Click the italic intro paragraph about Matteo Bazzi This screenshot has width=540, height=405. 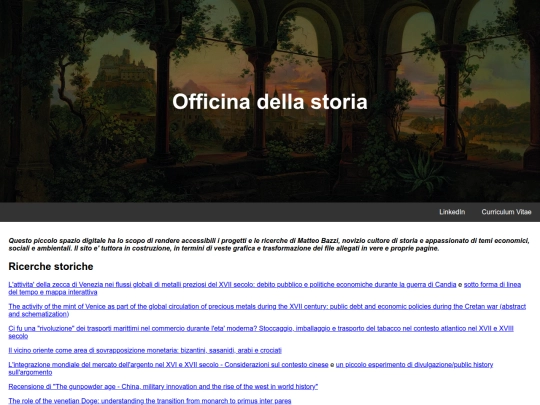tap(269, 244)
